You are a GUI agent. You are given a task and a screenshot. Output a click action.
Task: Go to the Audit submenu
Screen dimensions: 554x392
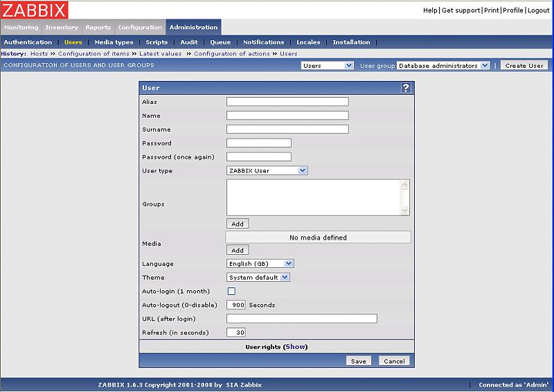click(x=189, y=42)
